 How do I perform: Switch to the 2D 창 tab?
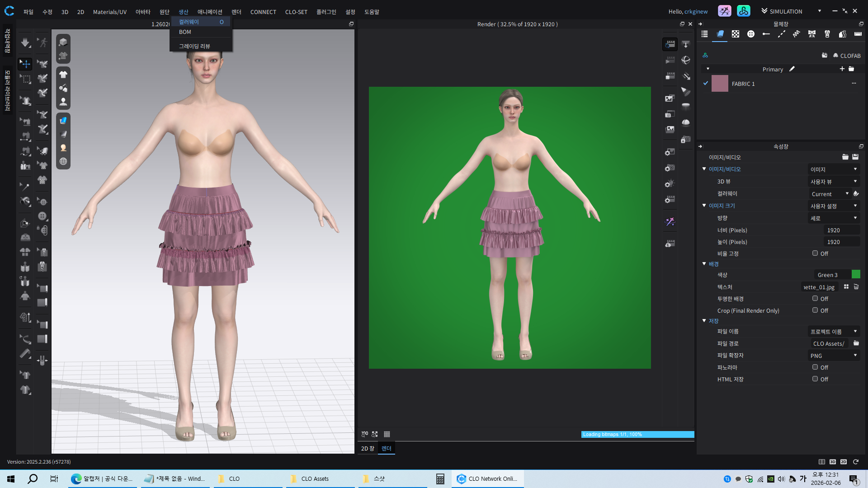[x=368, y=448]
